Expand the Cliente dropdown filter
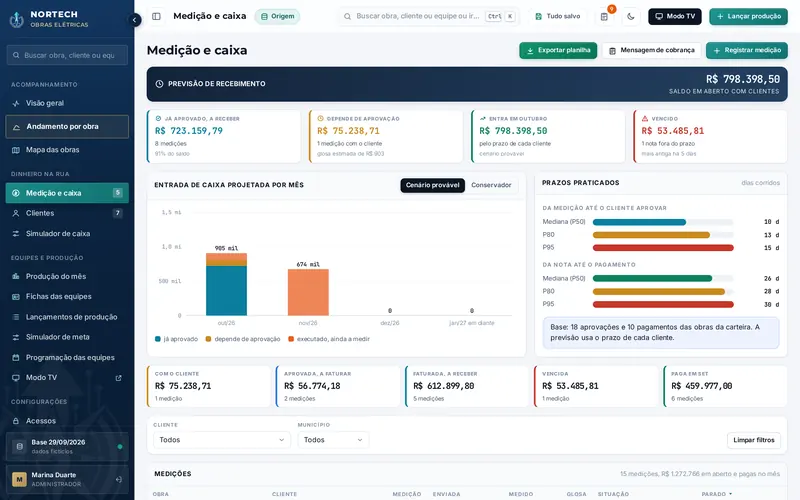The image size is (800, 500). pyautogui.click(x=221, y=440)
